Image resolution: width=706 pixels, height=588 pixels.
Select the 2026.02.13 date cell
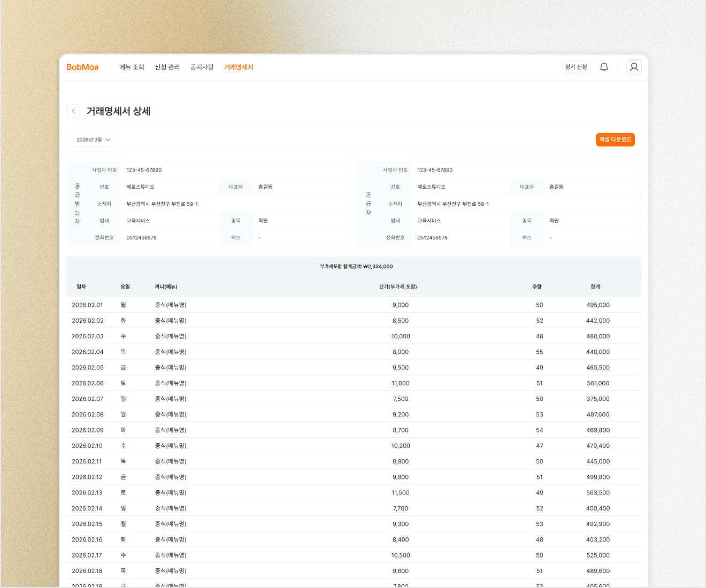click(87, 493)
